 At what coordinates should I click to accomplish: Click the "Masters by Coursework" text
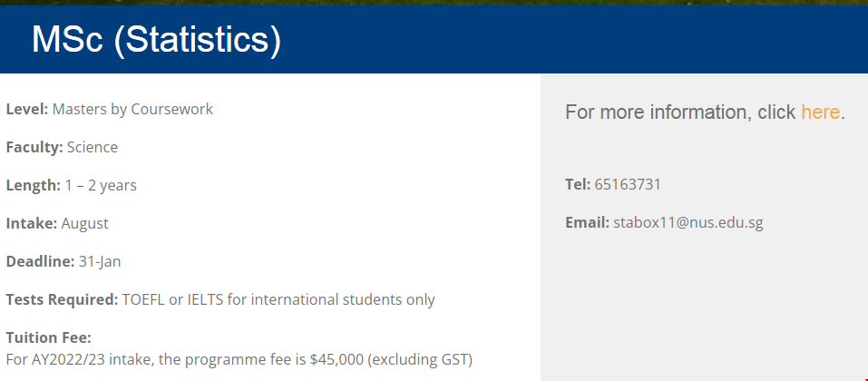click(x=132, y=109)
